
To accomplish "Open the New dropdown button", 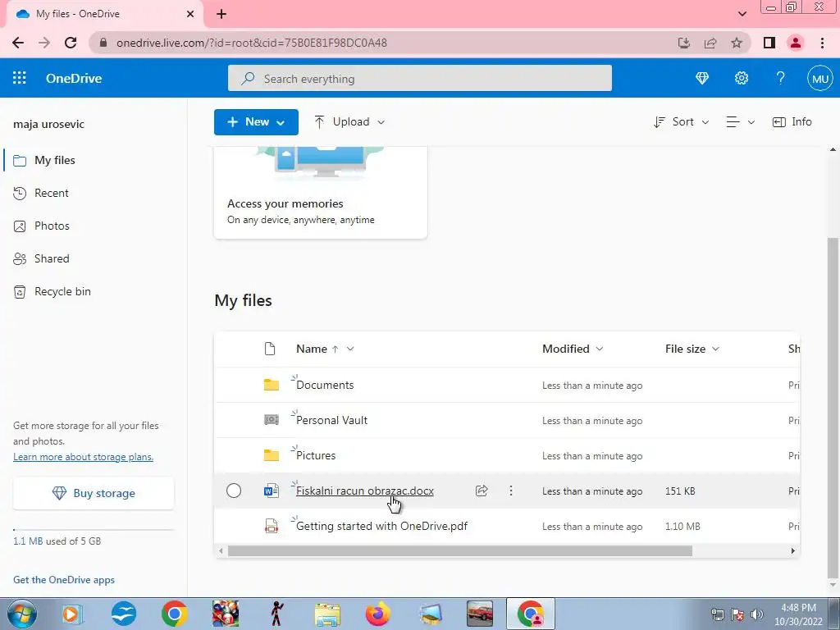I will point(256,122).
